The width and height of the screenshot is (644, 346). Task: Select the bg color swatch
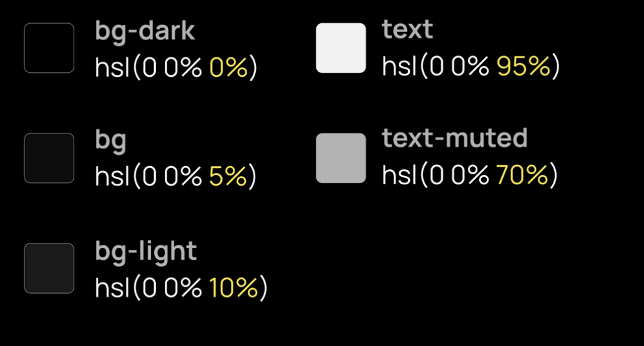(x=49, y=158)
